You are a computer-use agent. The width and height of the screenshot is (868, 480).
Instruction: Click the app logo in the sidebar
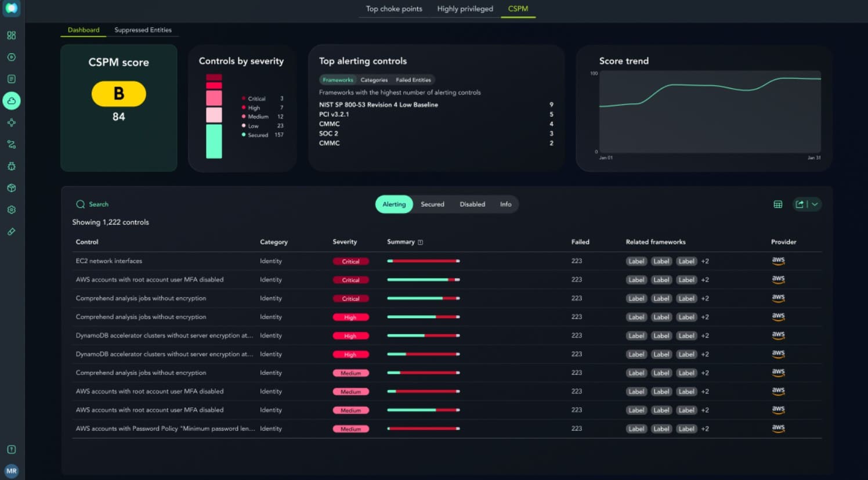(x=11, y=8)
